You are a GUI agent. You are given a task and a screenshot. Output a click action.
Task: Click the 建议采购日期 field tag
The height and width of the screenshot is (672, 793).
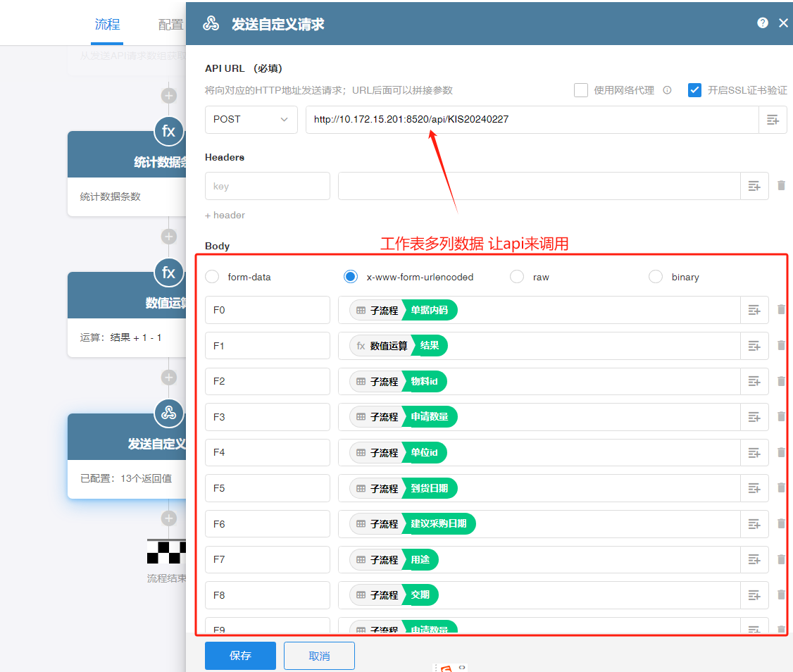coord(439,524)
